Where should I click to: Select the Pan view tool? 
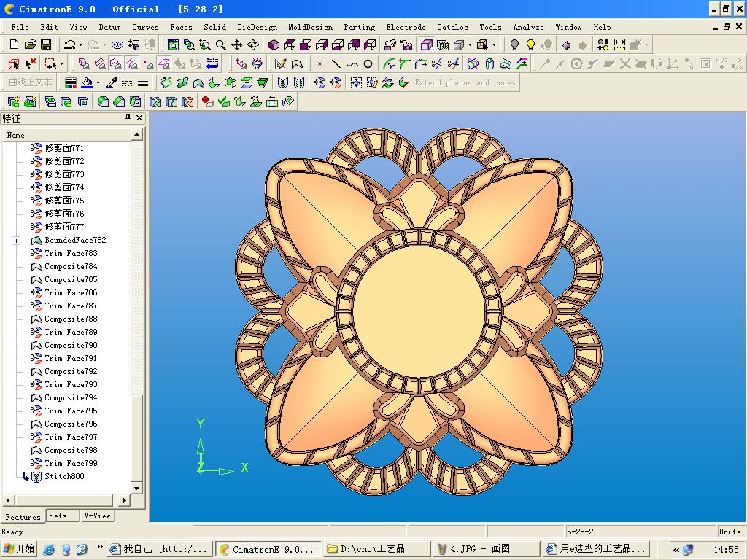(237, 45)
